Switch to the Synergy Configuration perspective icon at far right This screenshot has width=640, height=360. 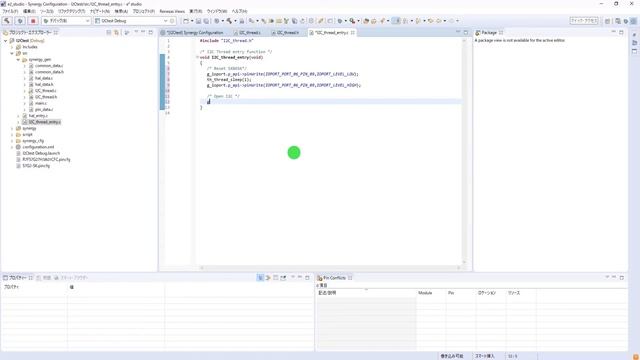[633, 21]
